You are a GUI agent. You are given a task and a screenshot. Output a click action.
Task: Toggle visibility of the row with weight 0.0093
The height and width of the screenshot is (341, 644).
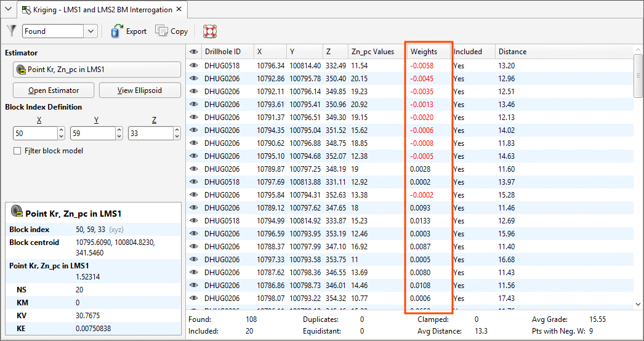coord(193,208)
